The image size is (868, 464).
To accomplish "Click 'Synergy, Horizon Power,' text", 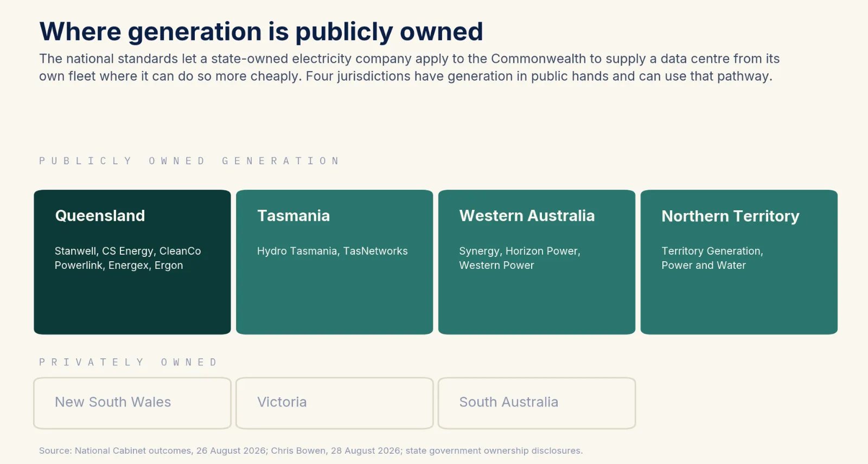I will tap(520, 251).
